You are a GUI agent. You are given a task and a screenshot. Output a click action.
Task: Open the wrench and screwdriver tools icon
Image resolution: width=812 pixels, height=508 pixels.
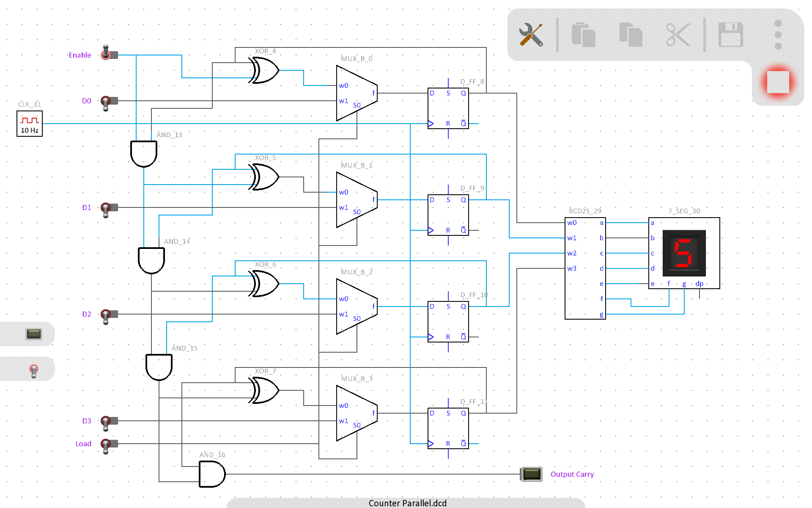531,35
